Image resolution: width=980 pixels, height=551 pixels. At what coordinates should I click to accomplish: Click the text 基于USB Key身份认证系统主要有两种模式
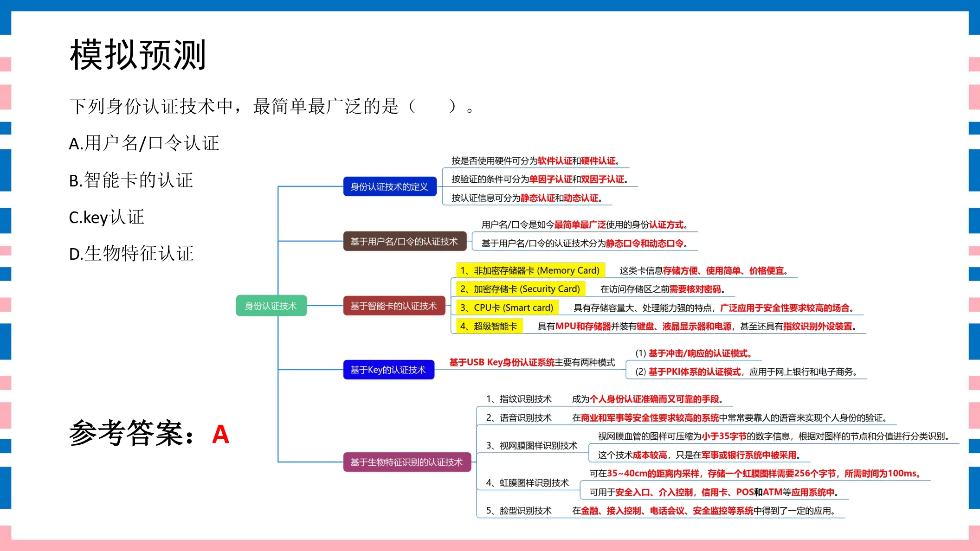click(x=532, y=362)
